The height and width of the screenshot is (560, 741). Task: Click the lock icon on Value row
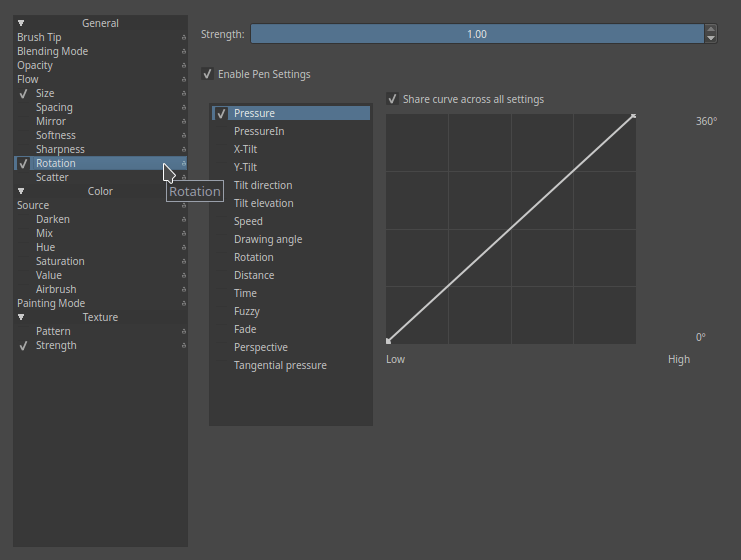[x=184, y=276]
